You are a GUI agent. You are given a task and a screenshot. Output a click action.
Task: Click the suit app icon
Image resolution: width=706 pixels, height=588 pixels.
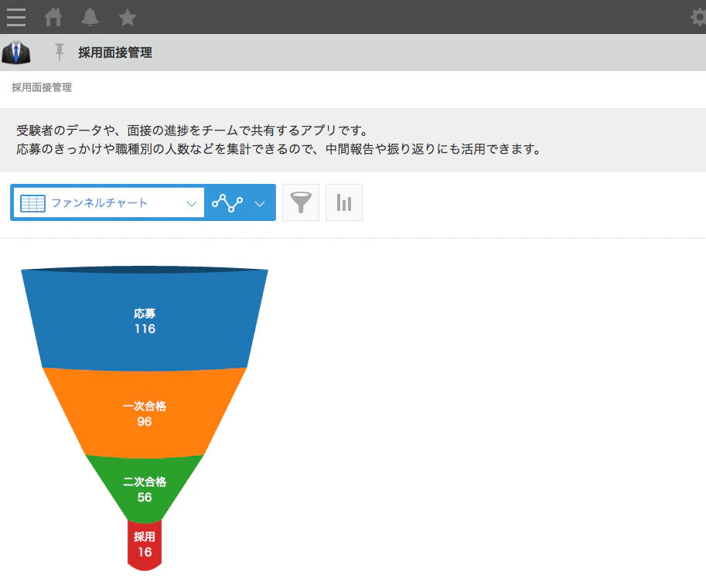[x=16, y=53]
